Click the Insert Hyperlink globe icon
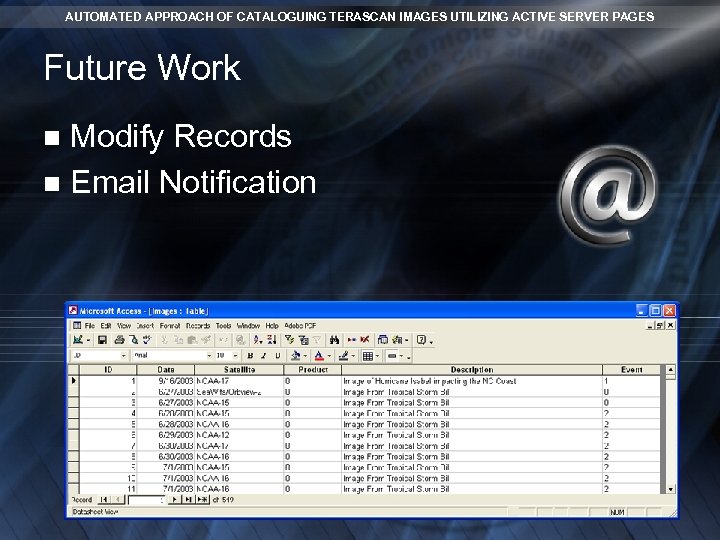 coord(240,340)
